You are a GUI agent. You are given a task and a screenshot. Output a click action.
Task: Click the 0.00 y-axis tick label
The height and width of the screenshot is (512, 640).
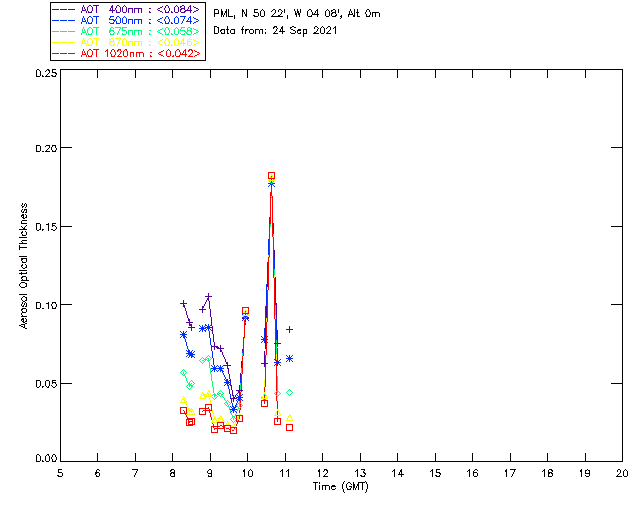(46, 458)
